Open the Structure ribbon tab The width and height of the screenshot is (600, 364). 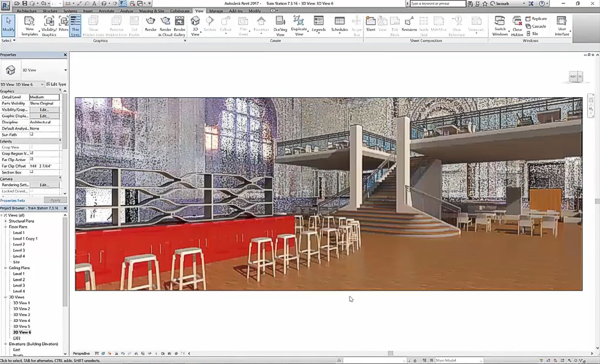pyautogui.click(x=50, y=11)
